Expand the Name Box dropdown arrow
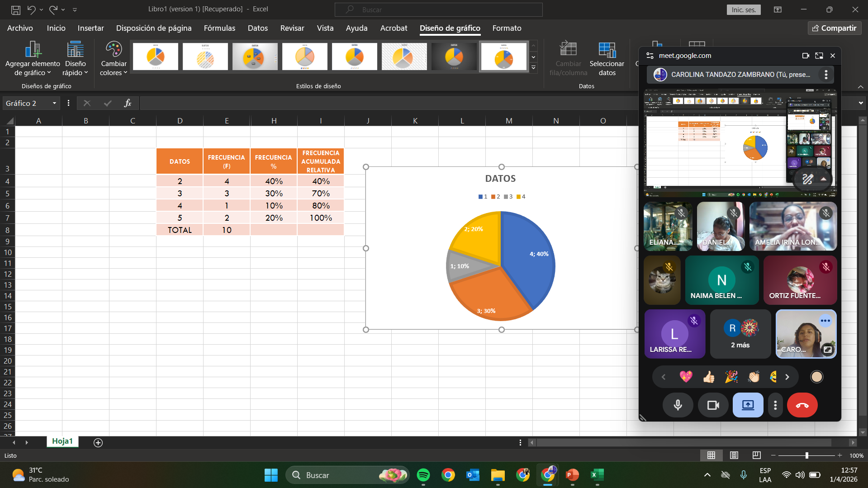 pos(54,104)
